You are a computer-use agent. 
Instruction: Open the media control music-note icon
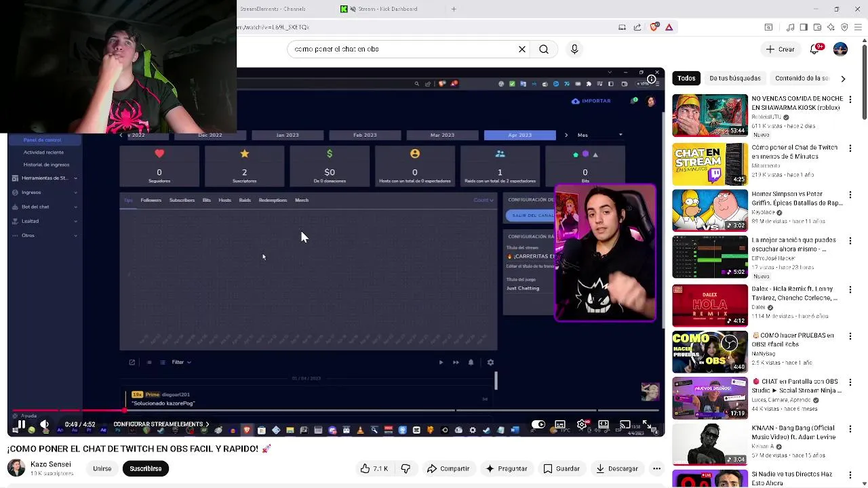pyautogui.click(x=790, y=27)
